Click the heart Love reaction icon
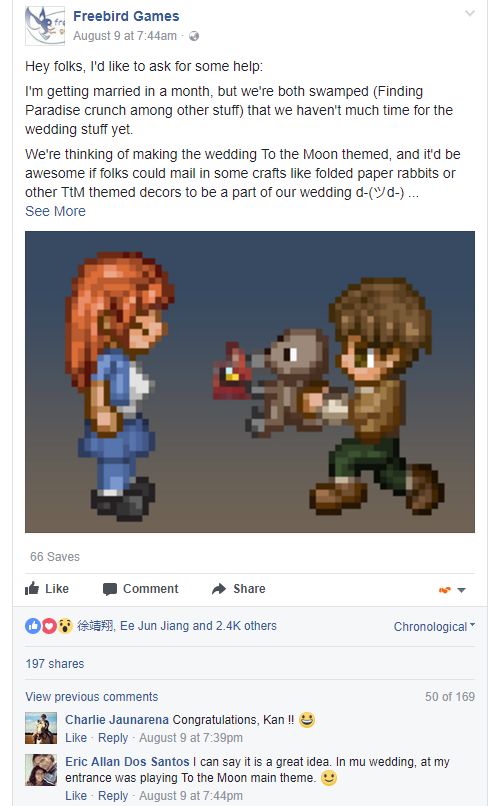This screenshot has width=500, height=806. (x=49, y=626)
